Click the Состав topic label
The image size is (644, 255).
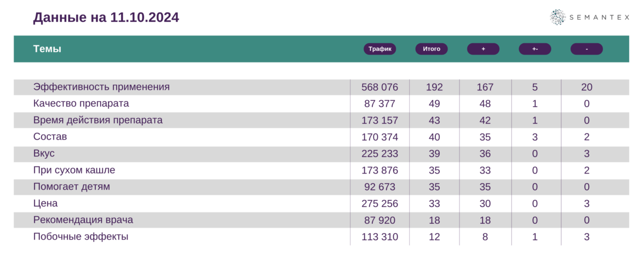pos(50,137)
